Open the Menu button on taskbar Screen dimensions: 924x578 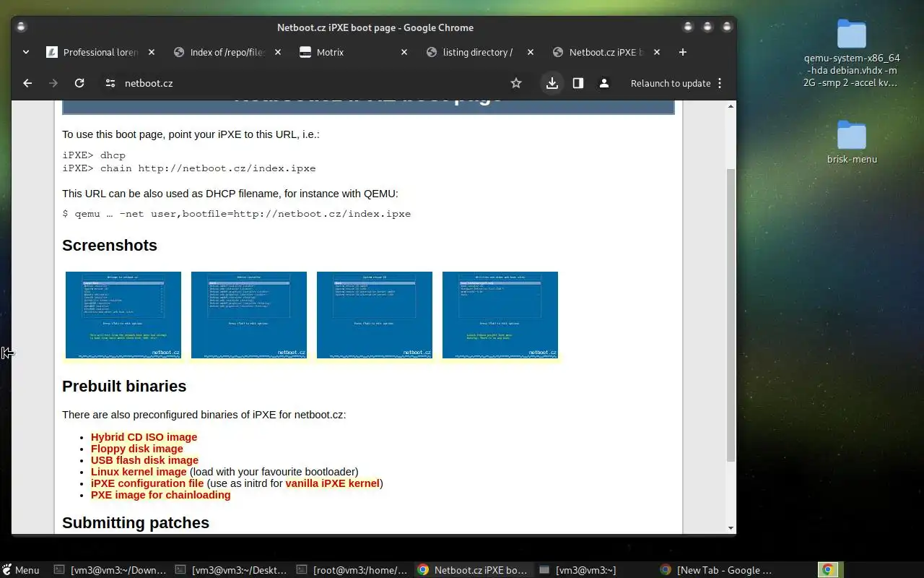click(21, 570)
